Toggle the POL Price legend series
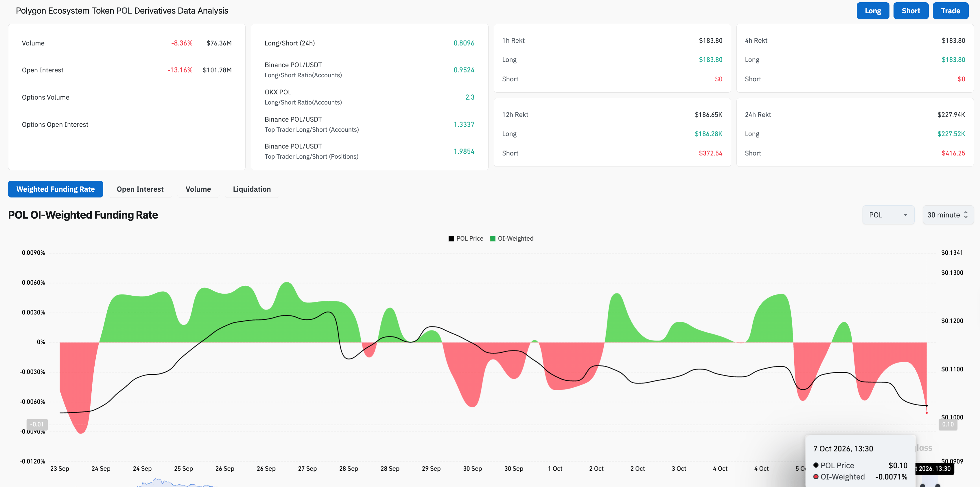This screenshot has height=487, width=980. click(x=466, y=238)
